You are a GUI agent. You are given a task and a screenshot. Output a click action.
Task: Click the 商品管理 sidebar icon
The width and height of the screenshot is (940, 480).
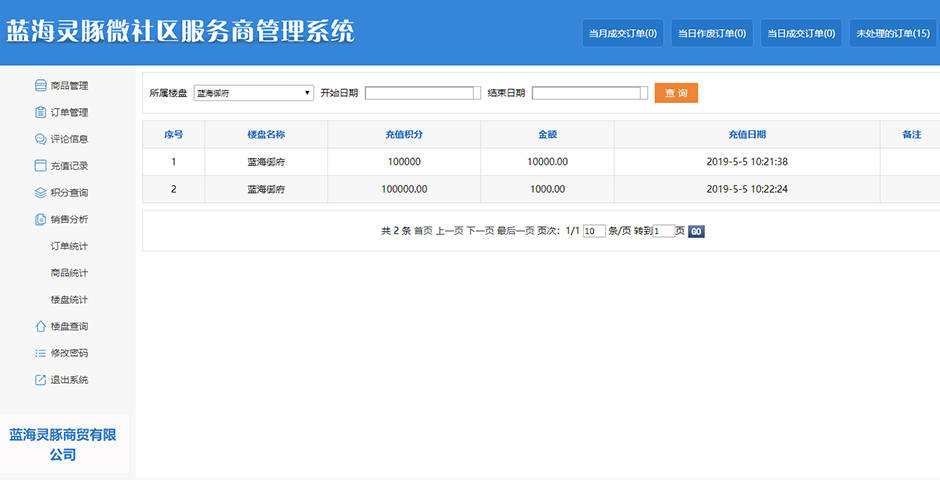(x=40, y=86)
